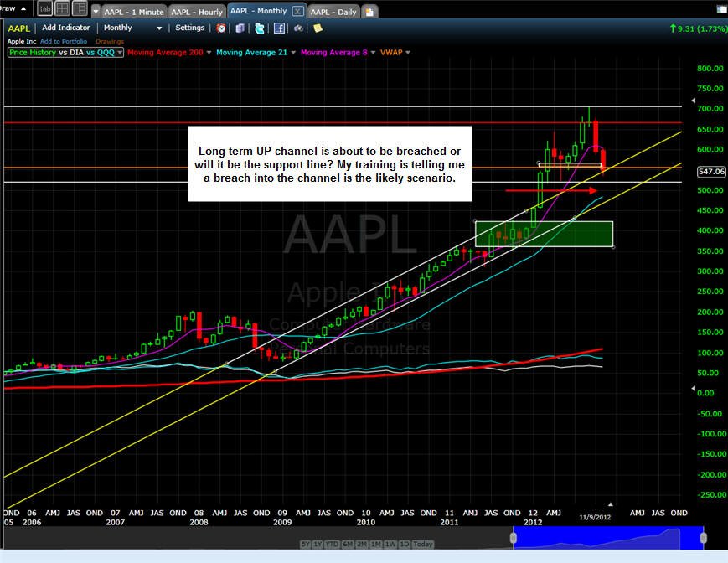Switch to AAPL - Hourly tab
Screen dimensions: 728x563
[x=198, y=12]
